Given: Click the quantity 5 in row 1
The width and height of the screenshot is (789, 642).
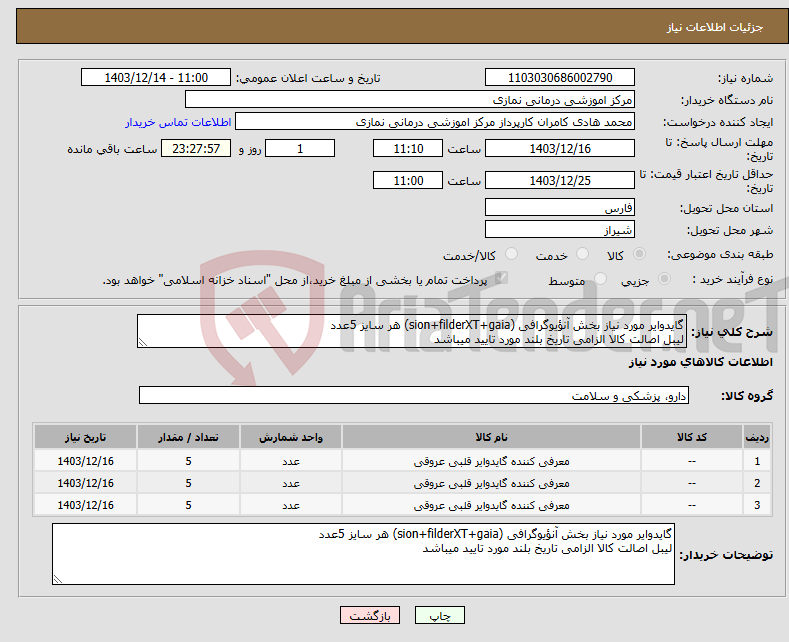Looking at the screenshot, I should coord(188,461).
